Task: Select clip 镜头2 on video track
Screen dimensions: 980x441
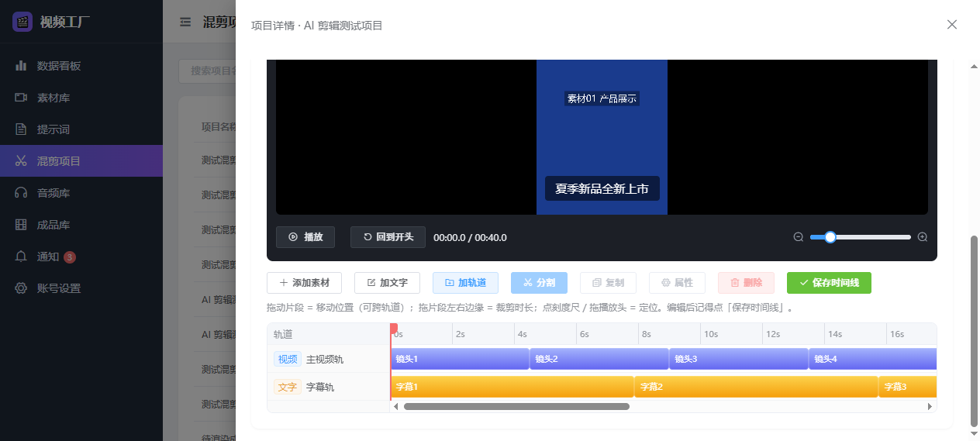Action: tap(599, 359)
